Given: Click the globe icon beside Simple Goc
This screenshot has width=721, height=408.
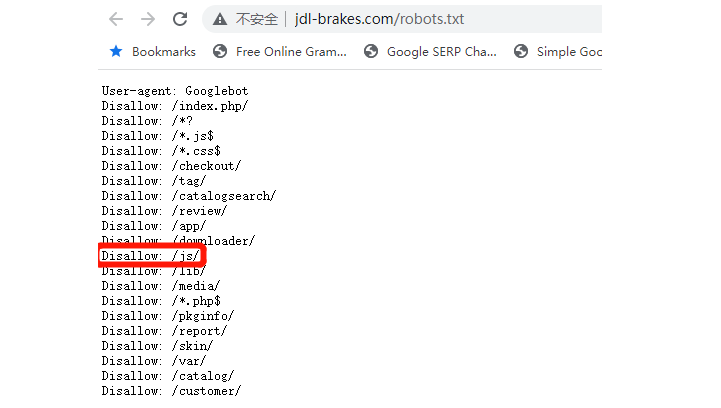Looking at the screenshot, I should coord(521,52).
